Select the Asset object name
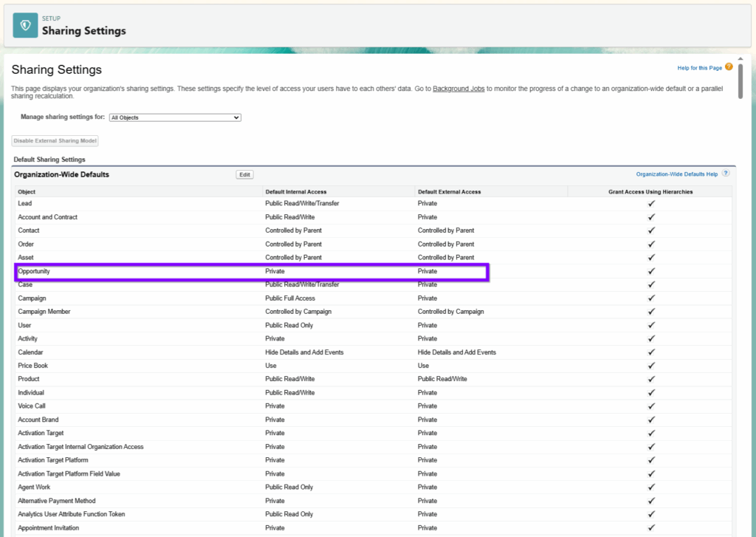This screenshot has width=756, height=537. coord(26,258)
